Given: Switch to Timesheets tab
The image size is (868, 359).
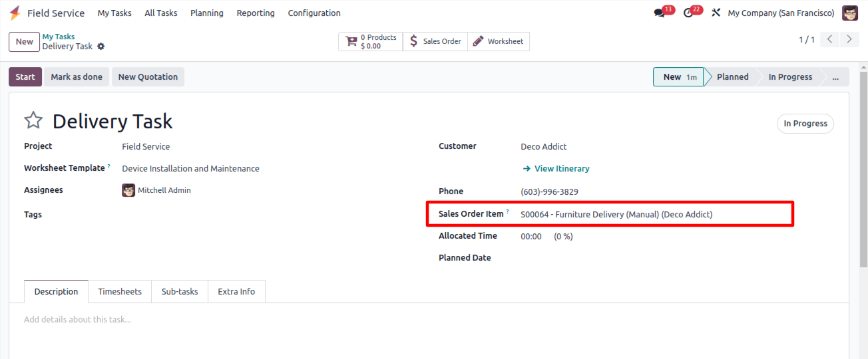Looking at the screenshot, I should point(120,292).
